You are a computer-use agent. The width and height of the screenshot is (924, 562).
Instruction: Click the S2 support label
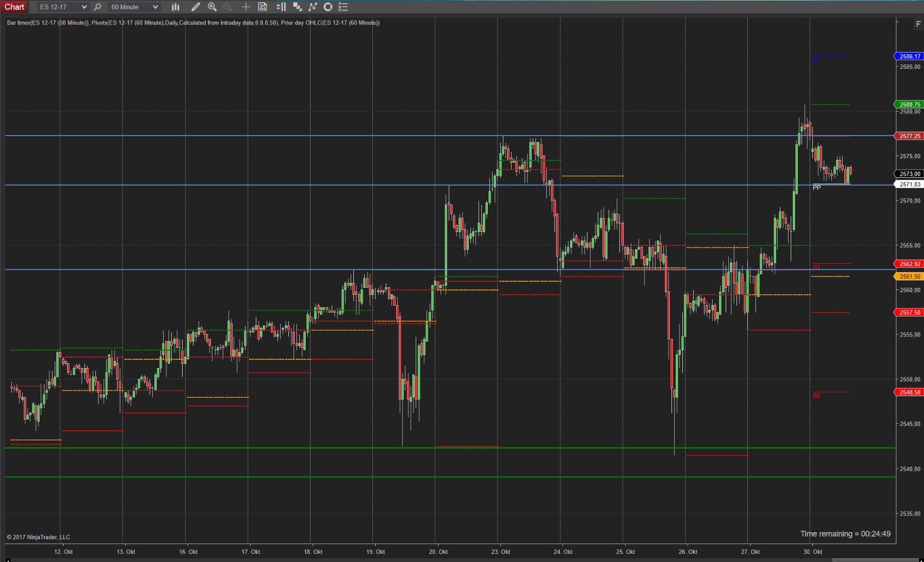coord(817,396)
